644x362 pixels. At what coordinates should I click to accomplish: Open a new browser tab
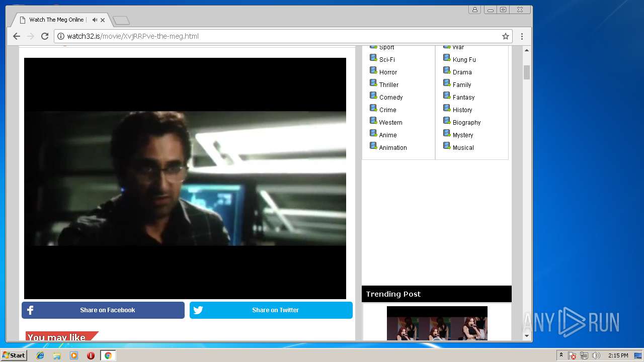click(121, 21)
